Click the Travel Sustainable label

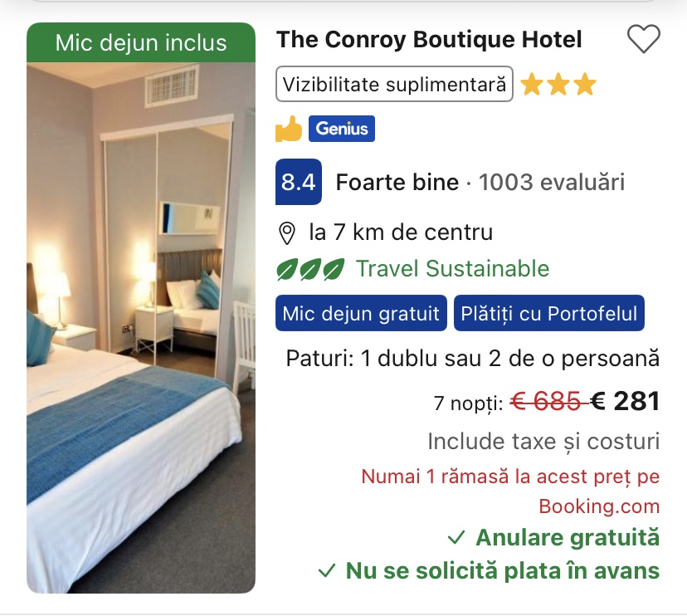[x=452, y=268]
